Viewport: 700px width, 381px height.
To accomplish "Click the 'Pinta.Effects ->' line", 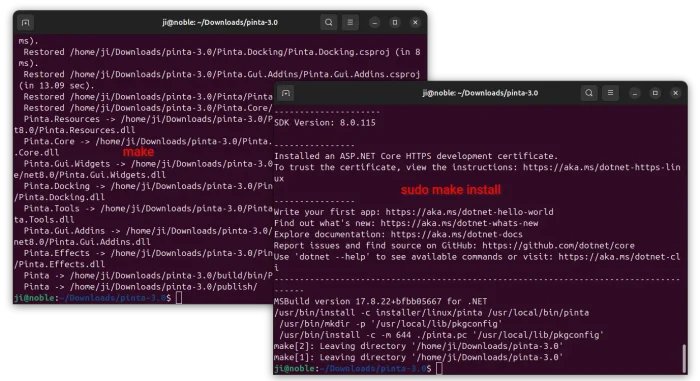I will [148, 253].
